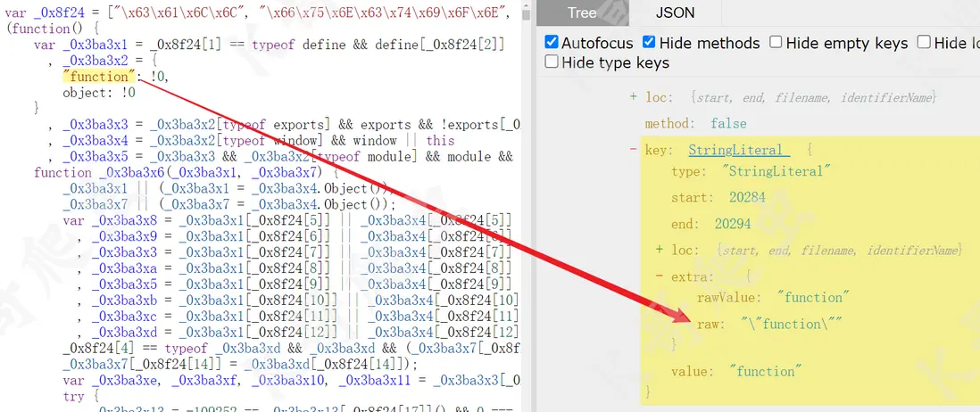Collapse the extra node

pyautogui.click(x=660, y=276)
